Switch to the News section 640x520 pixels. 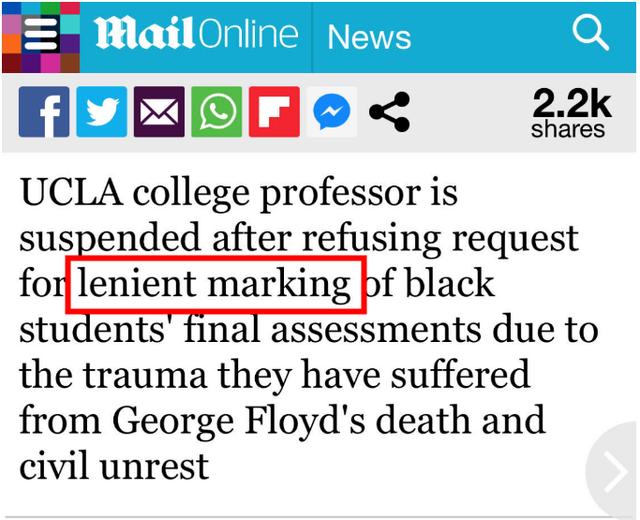point(369,37)
